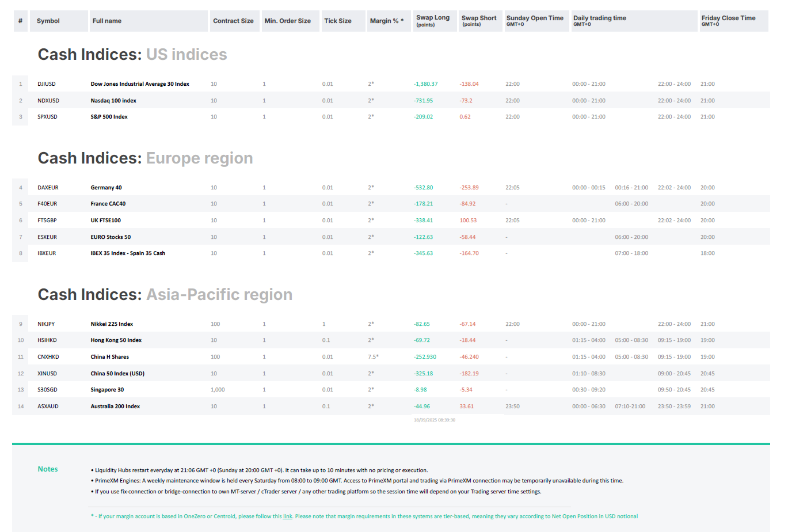Image resolution: width=788 pixels, height=532 pixels.
Task: Click the France CAC40 name
Action: 108,204
